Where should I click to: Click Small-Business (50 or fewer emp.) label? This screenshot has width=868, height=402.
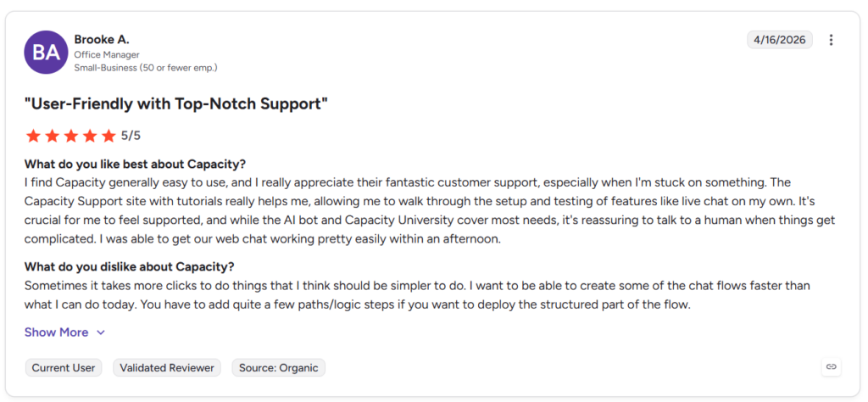(146, 68)
